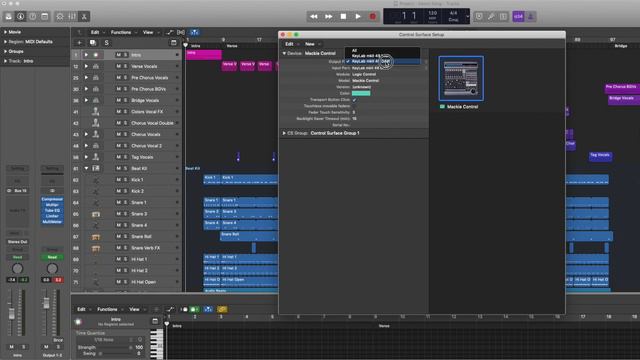Click the Compressor plugin slot in channel strip
Screen dimensions: 640x360
click(52, 199)
